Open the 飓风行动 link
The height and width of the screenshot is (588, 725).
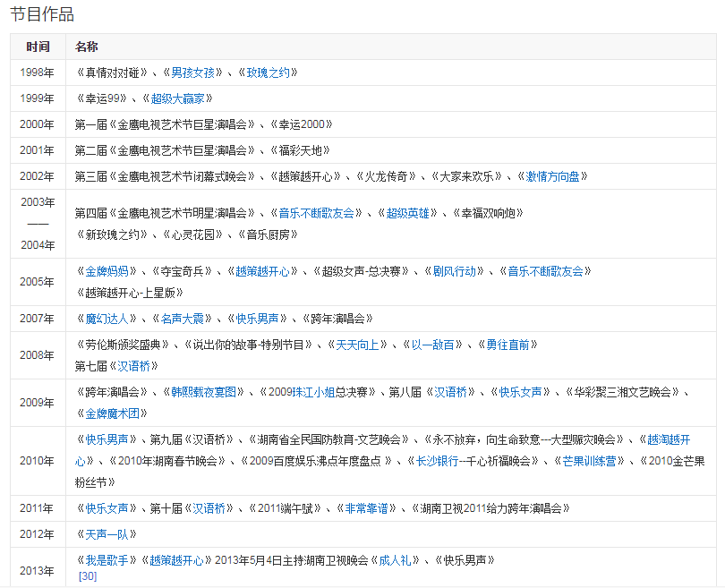(453, 271)
